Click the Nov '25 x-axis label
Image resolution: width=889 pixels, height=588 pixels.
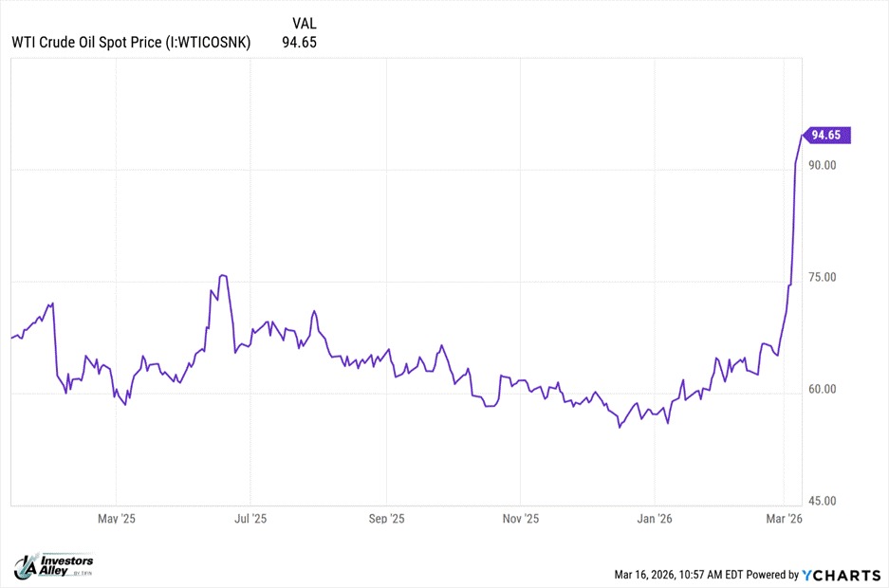coord(520,519)
